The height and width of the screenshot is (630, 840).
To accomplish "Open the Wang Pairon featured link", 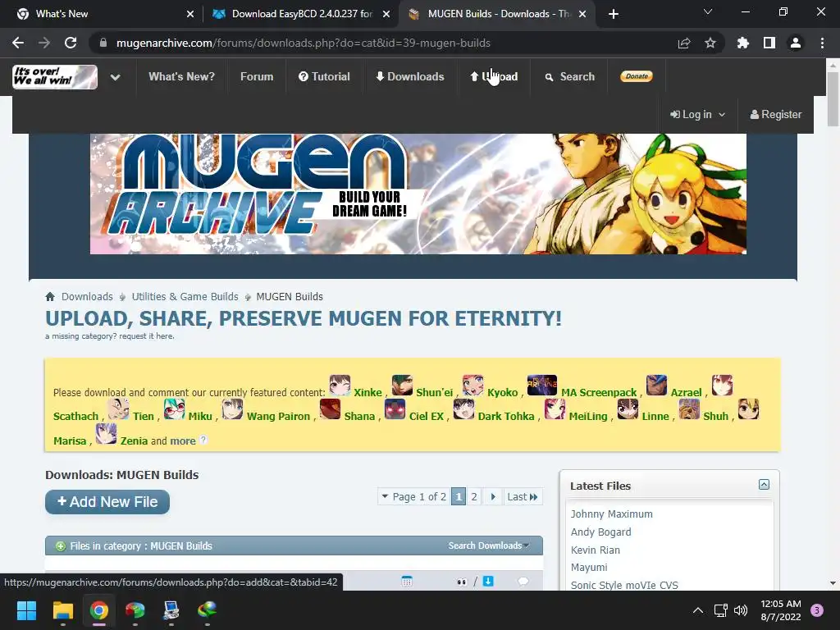I will click(278, 416).
